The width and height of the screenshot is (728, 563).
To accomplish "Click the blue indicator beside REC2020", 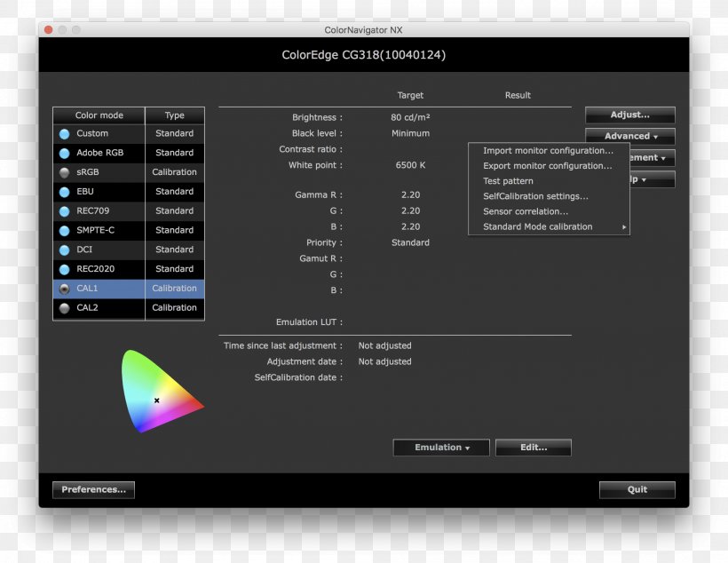I will [x=65, y=269].
